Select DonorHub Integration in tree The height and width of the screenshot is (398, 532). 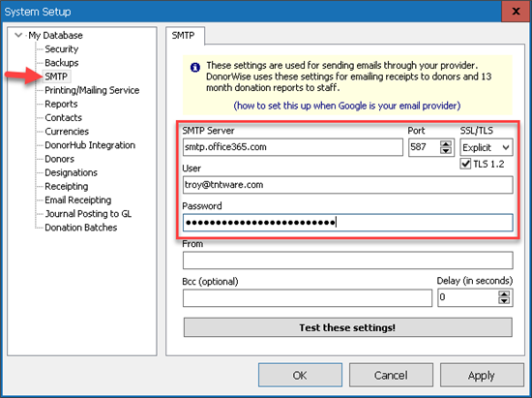[90, 145]
